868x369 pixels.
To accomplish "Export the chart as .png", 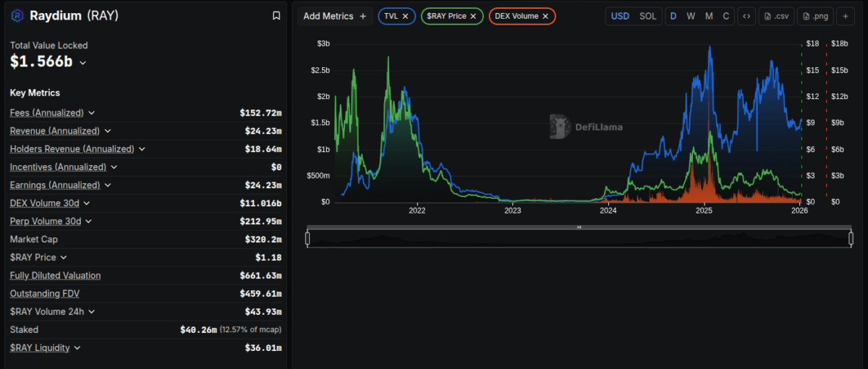I will tap(817, 16).
